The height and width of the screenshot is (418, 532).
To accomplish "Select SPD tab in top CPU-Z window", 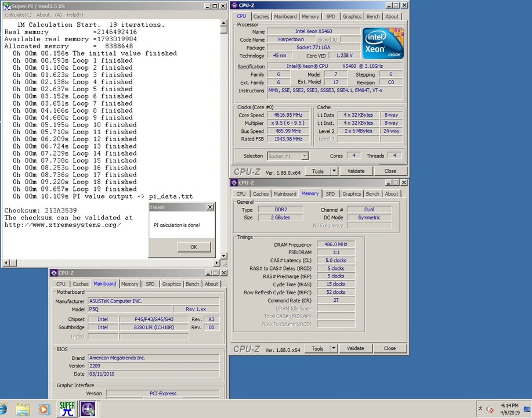I will [331, 16].
